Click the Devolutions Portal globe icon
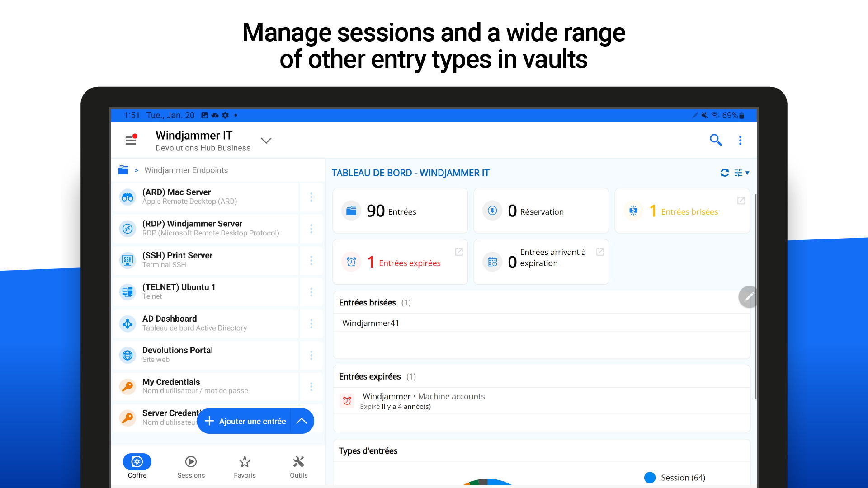Viewport: 868px width, 488px height. [x=127, y=355]
